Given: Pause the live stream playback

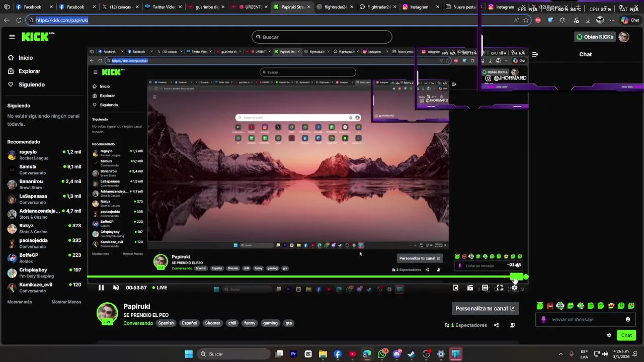Looking at the screenshot, I should point(101,288).
